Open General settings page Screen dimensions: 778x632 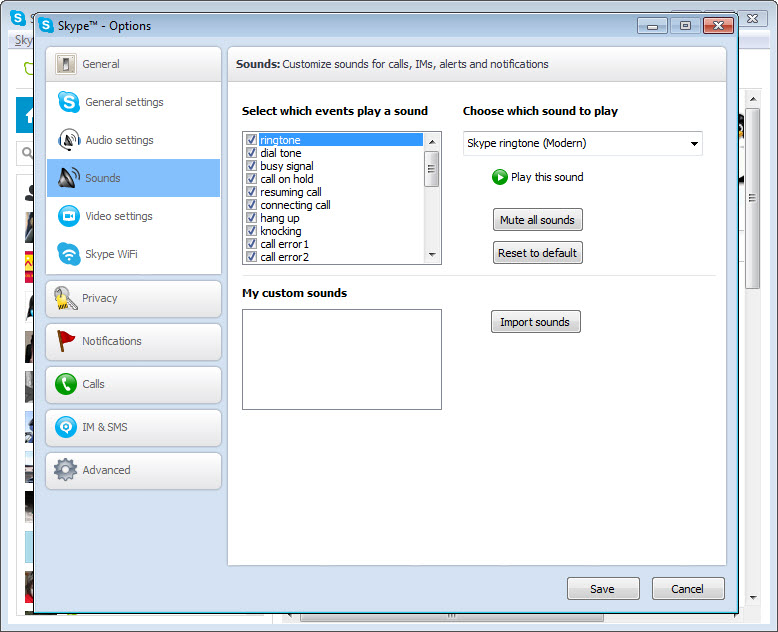tap(133, 102)
